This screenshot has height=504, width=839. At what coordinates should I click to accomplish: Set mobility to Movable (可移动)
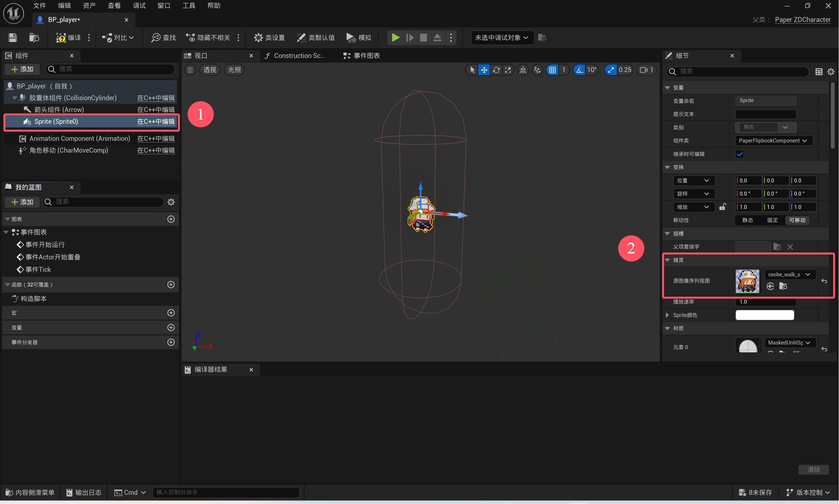click(x=798, y=220)
